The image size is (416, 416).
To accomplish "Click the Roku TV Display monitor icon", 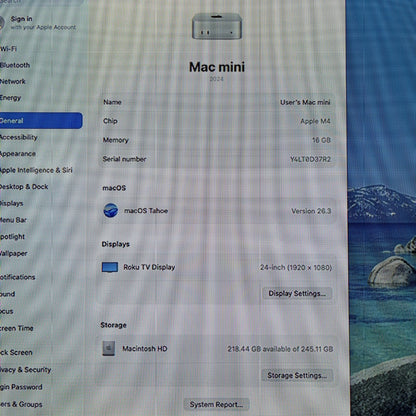I will pos(110,267).
